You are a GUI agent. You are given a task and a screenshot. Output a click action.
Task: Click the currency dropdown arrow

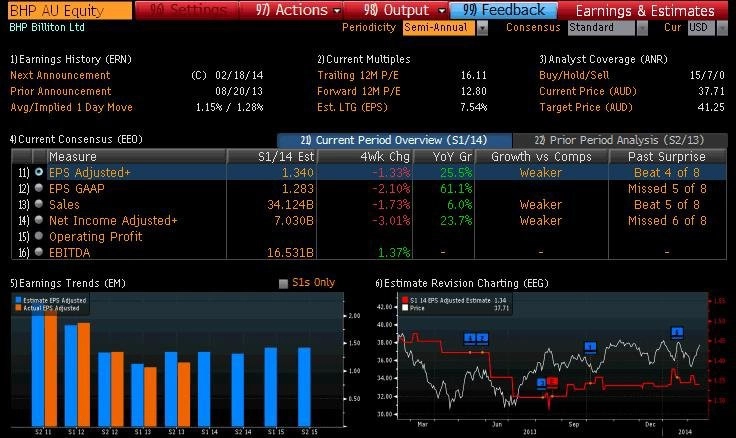click(722, 28)
